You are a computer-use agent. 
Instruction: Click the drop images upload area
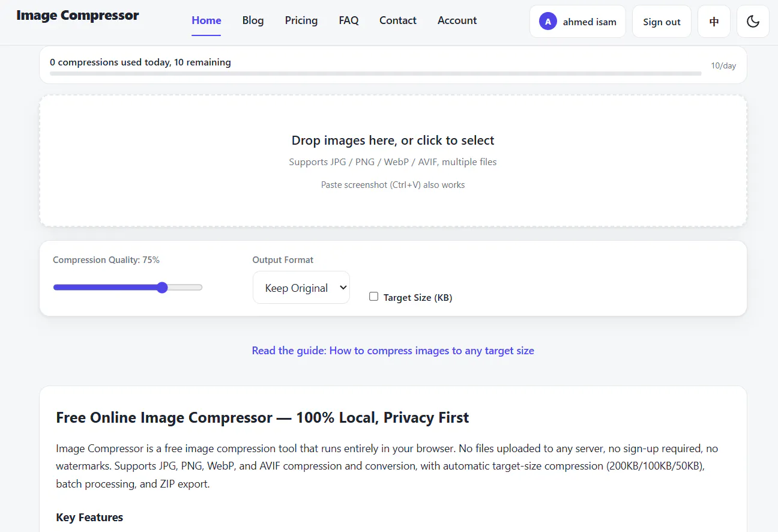393,161
